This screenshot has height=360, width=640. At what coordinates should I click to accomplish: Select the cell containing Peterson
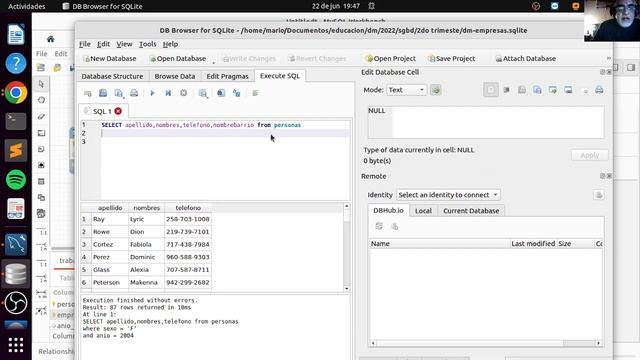coord(109,282)
